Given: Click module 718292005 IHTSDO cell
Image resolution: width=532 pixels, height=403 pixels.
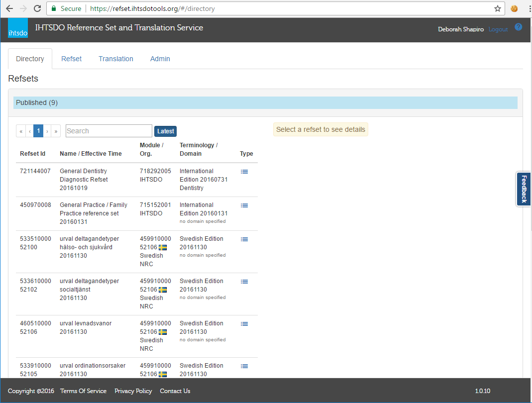Looking at the screenshot, I should coord(155,175).
